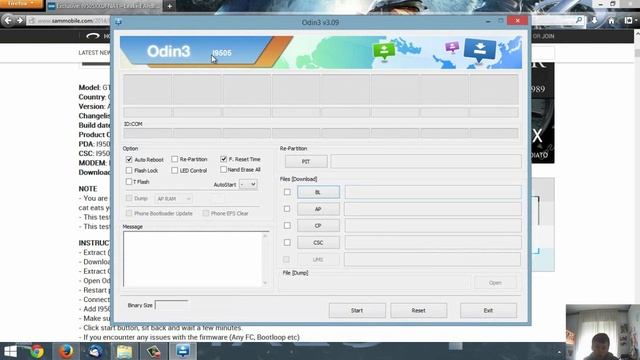
Task: Click the AP file button
Action: point(318,209)
